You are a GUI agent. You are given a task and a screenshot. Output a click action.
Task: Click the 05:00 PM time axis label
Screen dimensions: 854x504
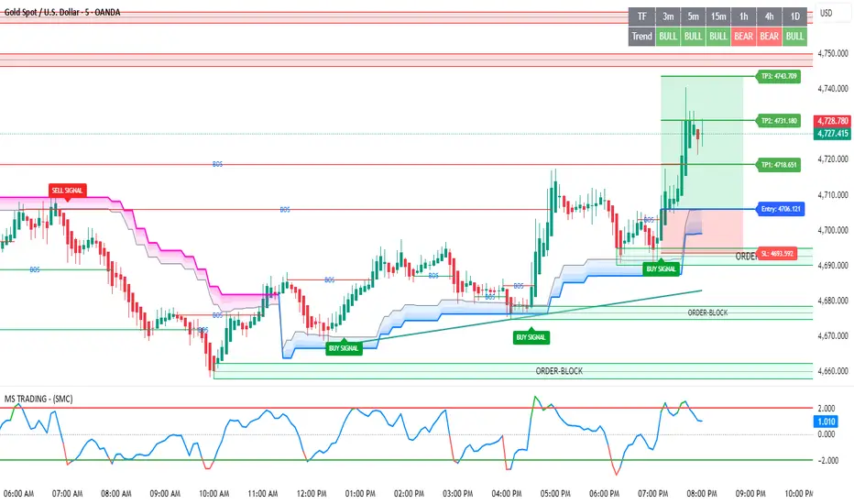[555, 494]
